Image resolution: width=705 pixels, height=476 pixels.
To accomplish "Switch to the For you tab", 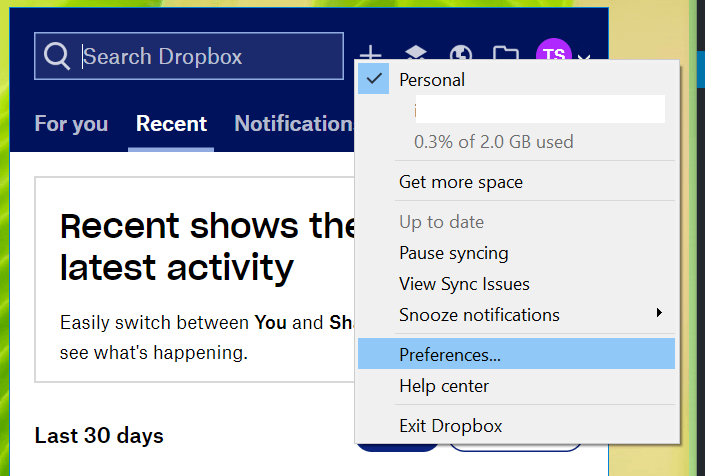I will tap(71, 124).
